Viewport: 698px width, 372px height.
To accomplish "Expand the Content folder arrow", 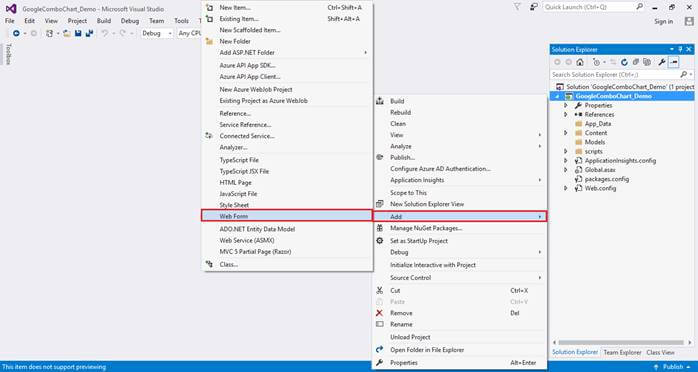I will tap(566, 133).
